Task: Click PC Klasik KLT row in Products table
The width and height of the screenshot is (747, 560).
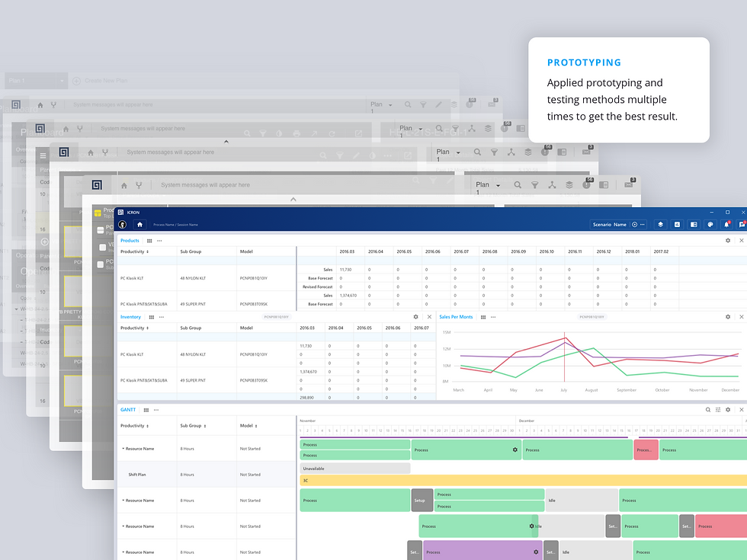Action: coord(207,278)
